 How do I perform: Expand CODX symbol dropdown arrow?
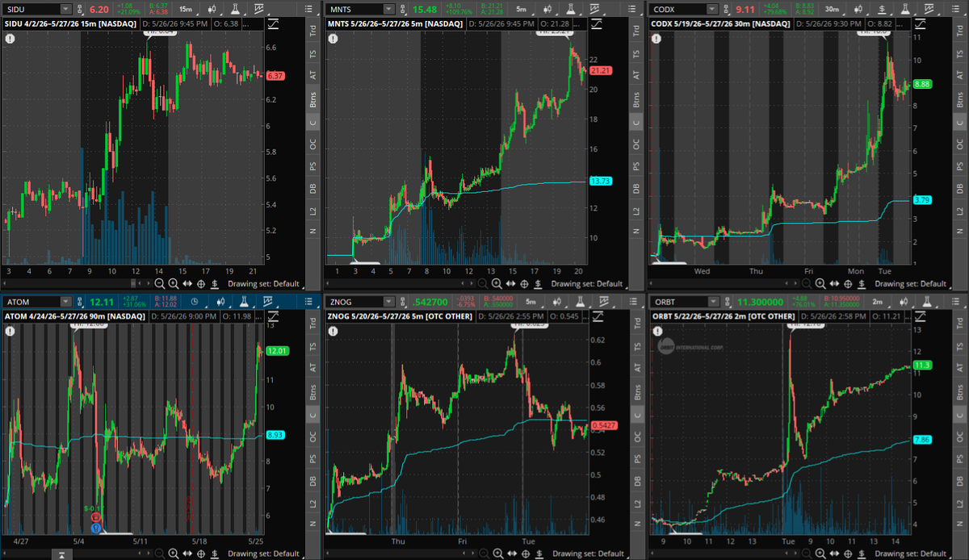coord(711,9)
